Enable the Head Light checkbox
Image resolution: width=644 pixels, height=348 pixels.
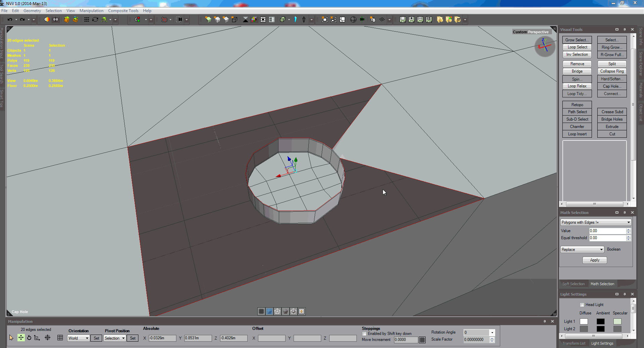tap(582, 305)
